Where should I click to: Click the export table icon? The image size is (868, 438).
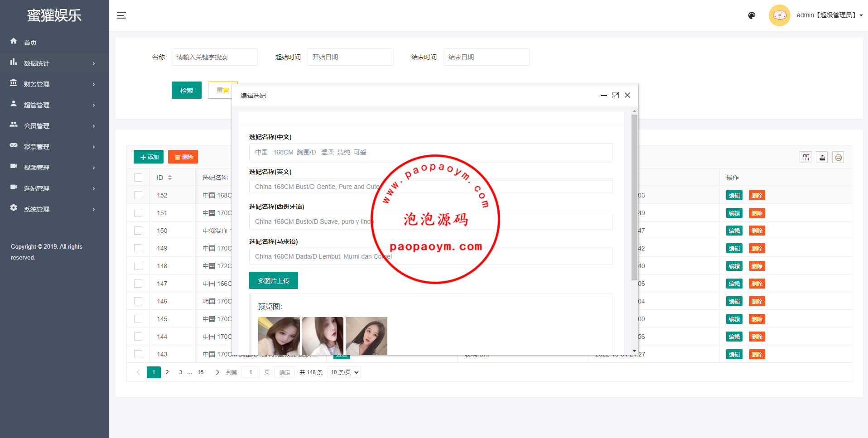click(822, 158)
